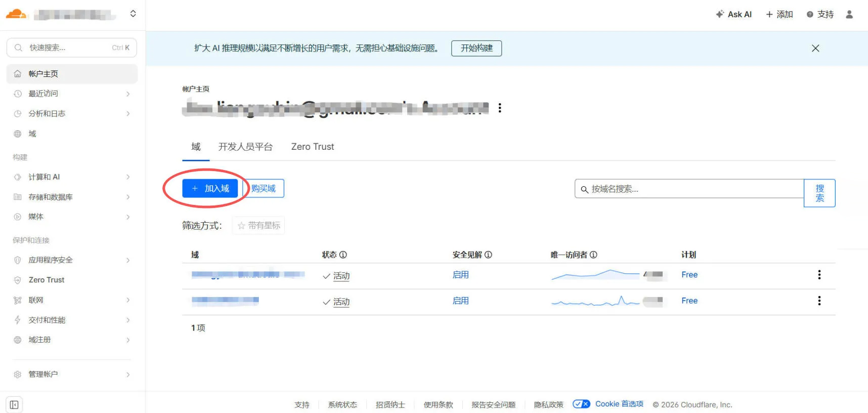Switch to the 开发人员平台 tab
This screenshot has width=868, height=413.
[245, 147]
